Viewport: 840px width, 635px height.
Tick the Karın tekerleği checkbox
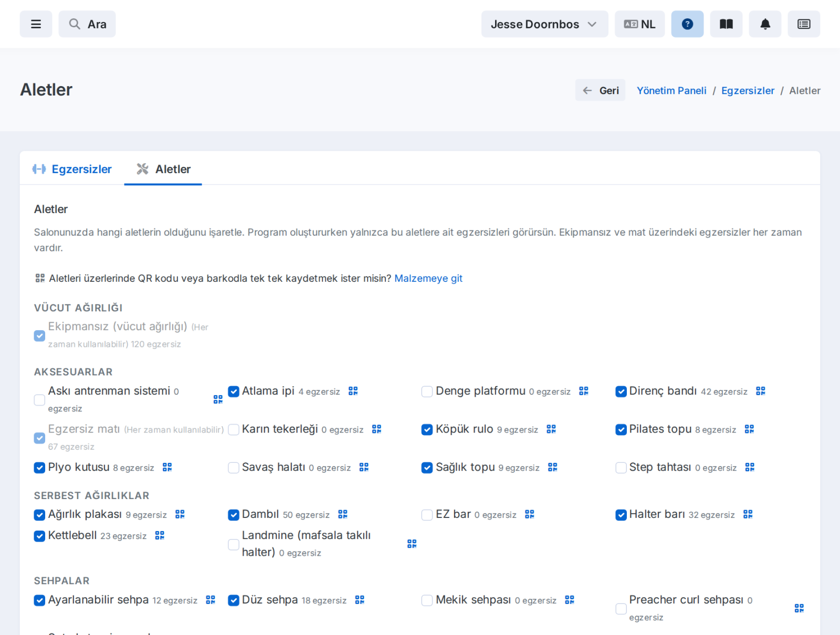[234, 430]
